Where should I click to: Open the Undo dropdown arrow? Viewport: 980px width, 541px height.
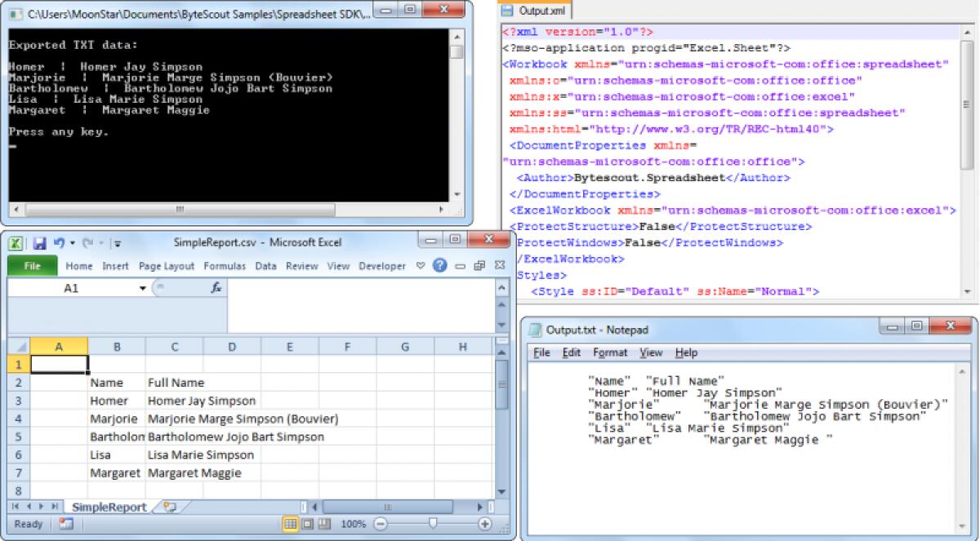tap(73, 242)
